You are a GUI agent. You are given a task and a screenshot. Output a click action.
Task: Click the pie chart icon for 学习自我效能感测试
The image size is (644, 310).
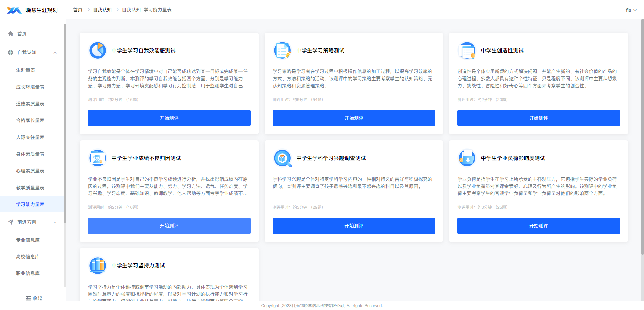click(98, 51)
